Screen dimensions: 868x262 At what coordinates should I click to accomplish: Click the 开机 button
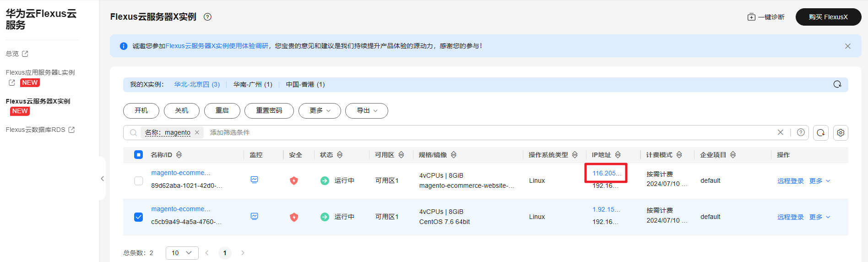click(141, 111)
